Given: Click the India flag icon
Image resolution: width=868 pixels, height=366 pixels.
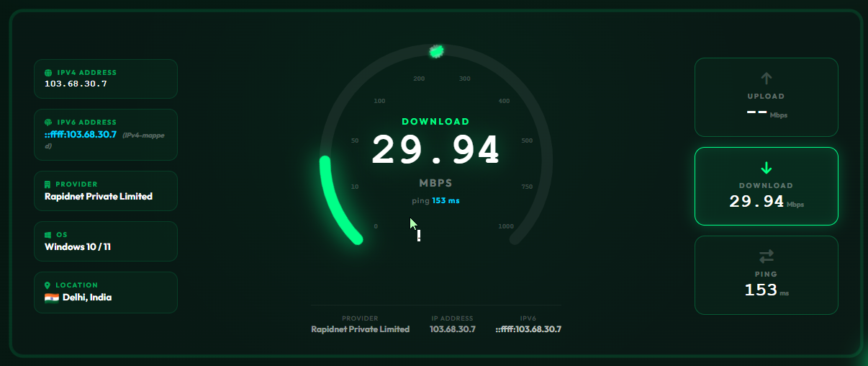Looking at the screenshot, I should click(x=52, y=298).
